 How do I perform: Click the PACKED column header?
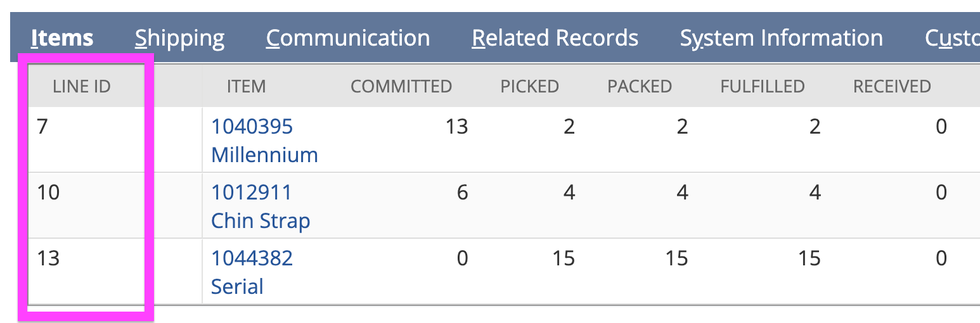point(639,86)
